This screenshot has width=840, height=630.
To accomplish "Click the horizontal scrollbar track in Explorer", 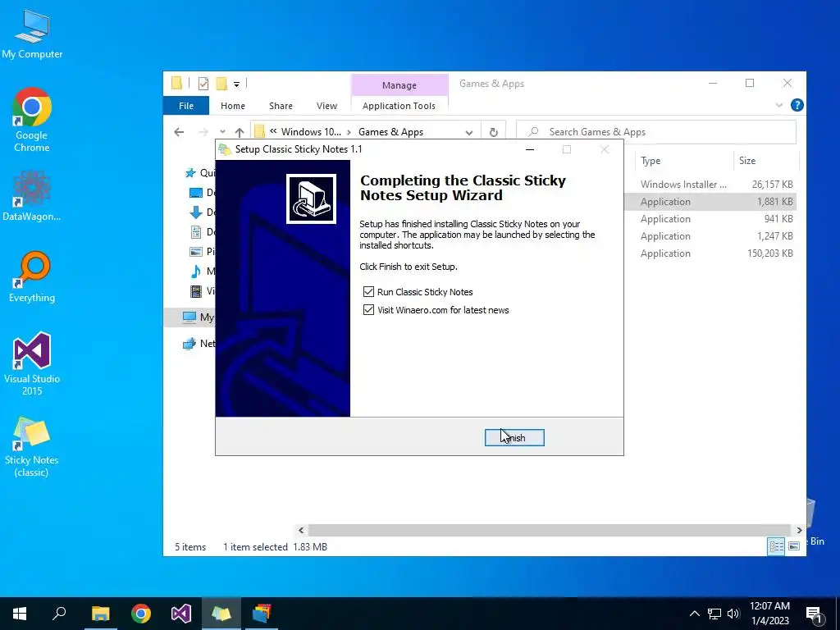I will click(x=550, y=530).
